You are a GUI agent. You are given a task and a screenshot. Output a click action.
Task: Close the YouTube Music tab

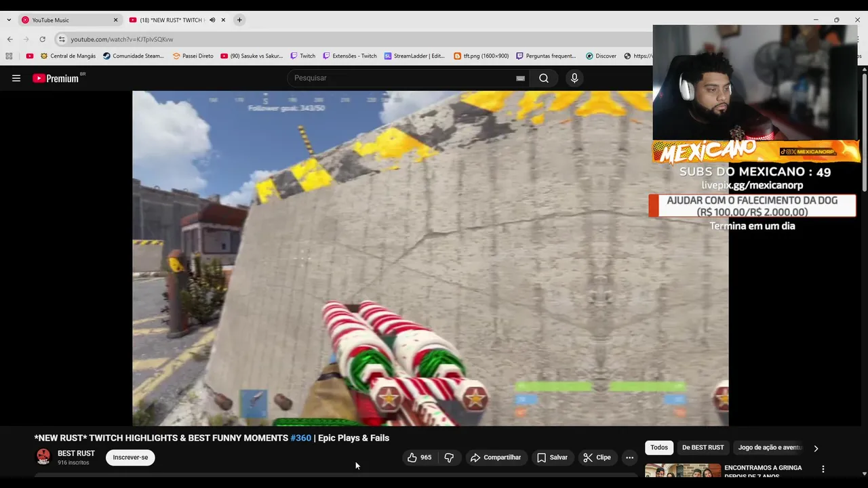[115, 20]
